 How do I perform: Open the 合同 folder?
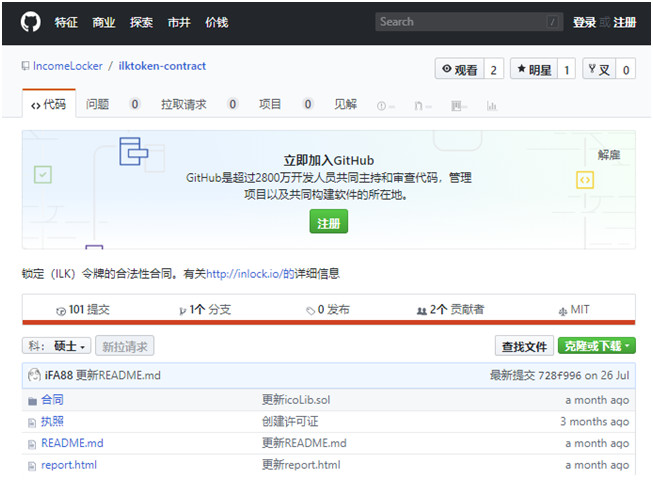[52, 400]
